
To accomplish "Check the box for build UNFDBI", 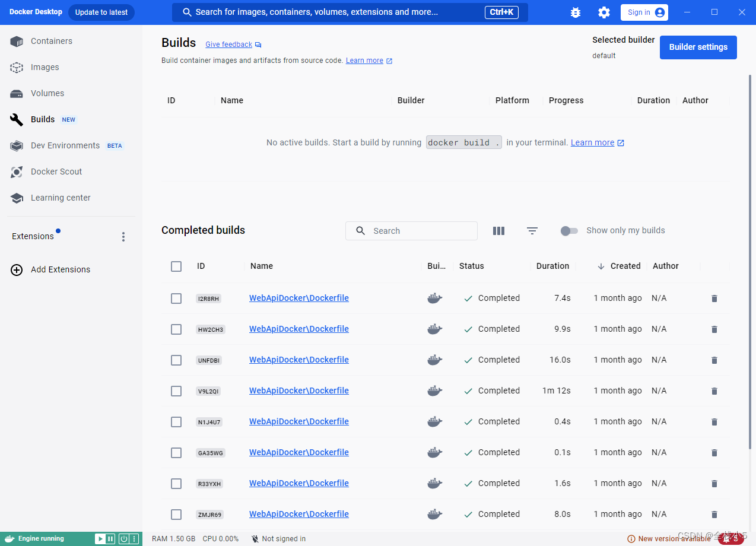I will pos(176,360).
